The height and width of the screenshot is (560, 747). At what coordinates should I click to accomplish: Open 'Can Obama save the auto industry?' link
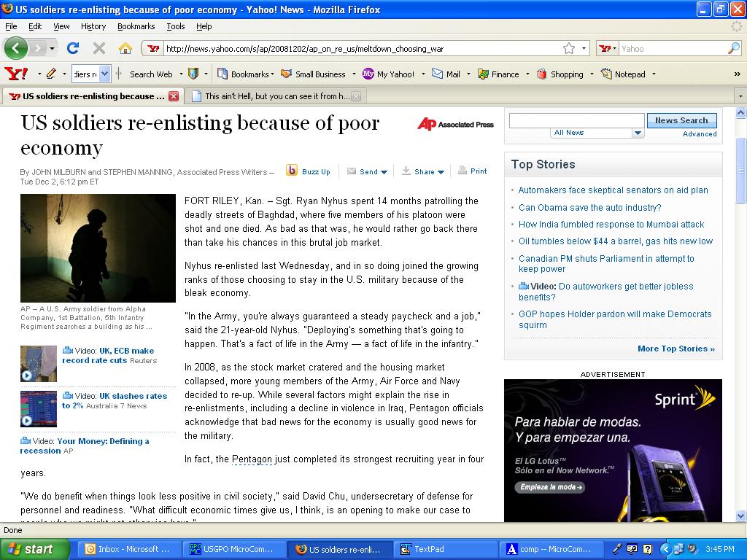point(589,207)
